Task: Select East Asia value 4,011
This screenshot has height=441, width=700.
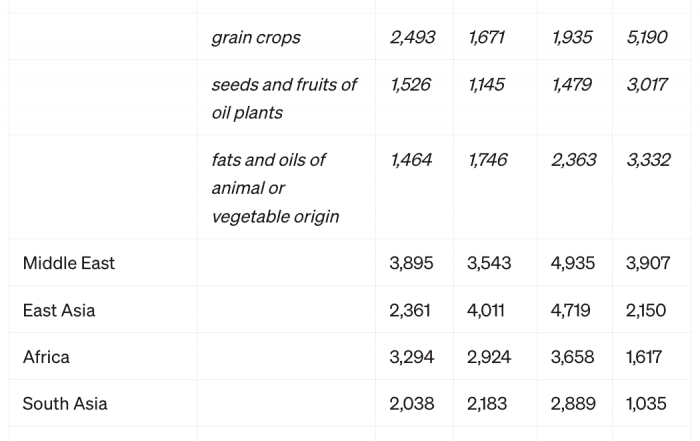Action: click(x=486, y=311)
